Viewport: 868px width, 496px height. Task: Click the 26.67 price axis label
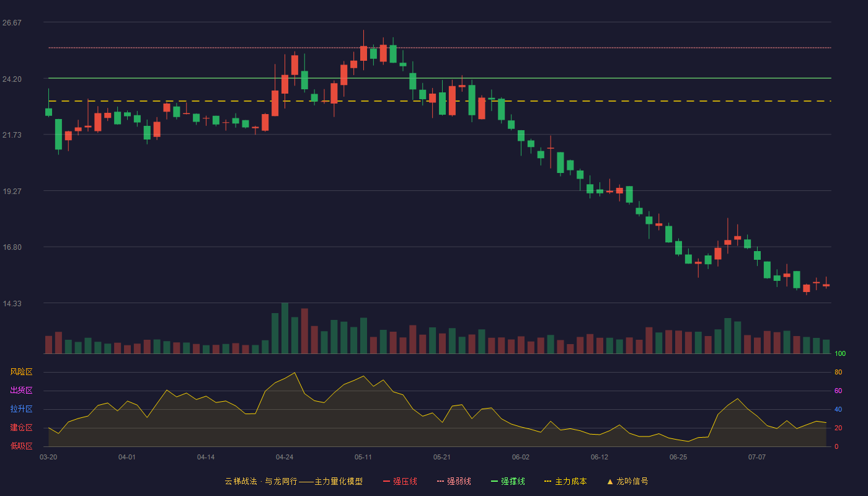[x=12, y=23]
